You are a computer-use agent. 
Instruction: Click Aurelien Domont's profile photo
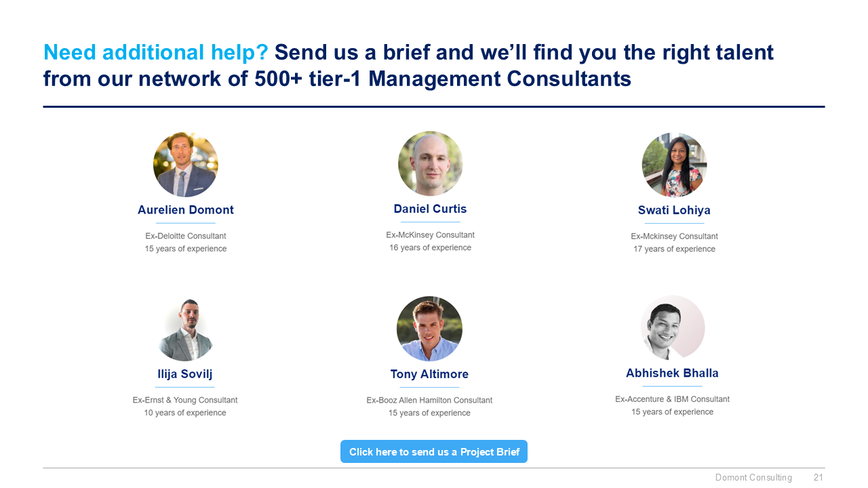point(186,165)
